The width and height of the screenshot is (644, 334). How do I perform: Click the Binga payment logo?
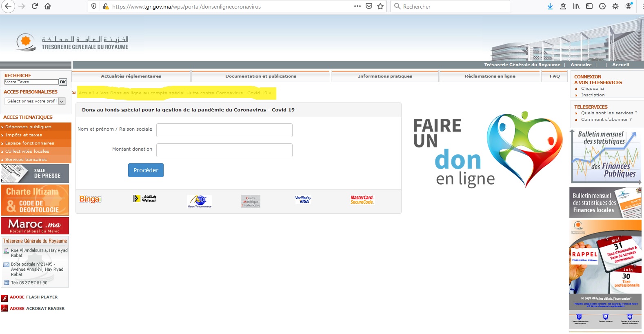pyautogui.click(x=90, y=199)
